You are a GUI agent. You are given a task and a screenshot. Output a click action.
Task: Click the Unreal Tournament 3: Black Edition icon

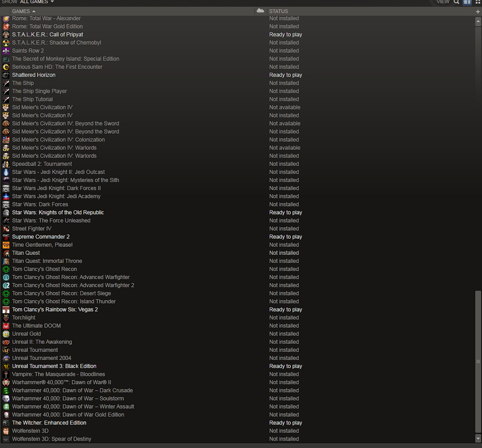(6, 366)
